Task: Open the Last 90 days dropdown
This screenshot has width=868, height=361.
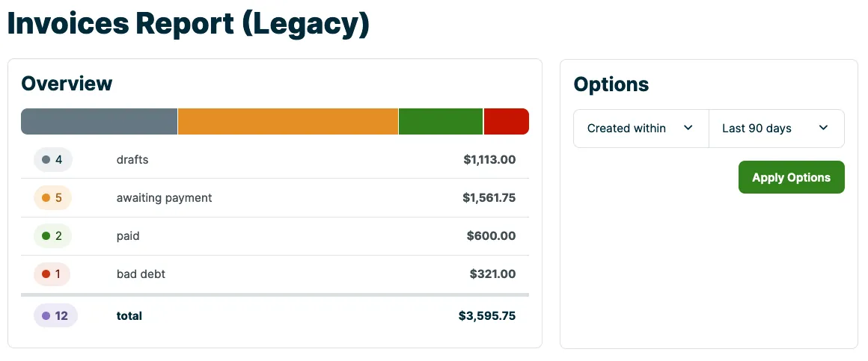Action: tap(777, 129)
